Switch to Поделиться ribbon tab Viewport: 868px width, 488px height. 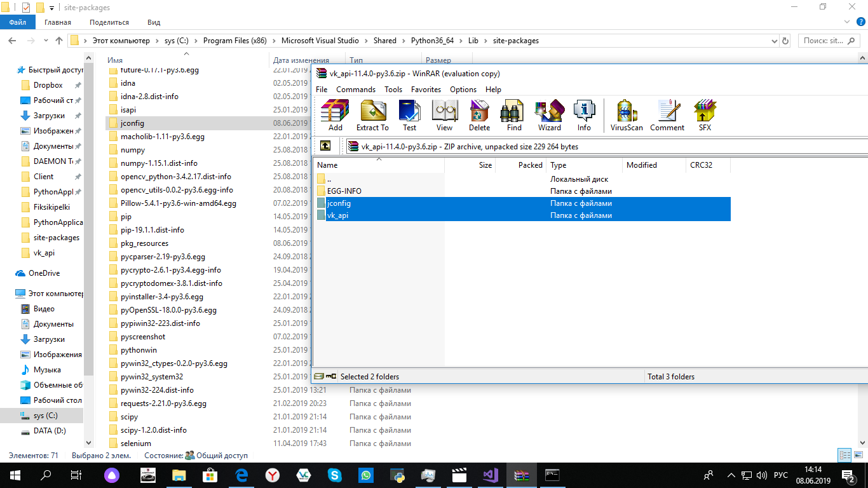pos(109,22)
